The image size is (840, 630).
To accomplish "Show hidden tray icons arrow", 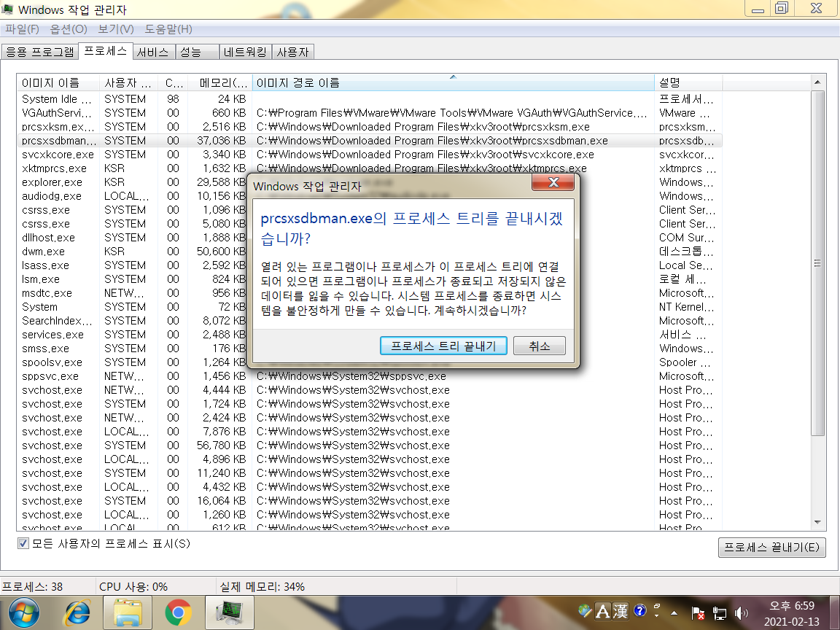I will point(674,612).
